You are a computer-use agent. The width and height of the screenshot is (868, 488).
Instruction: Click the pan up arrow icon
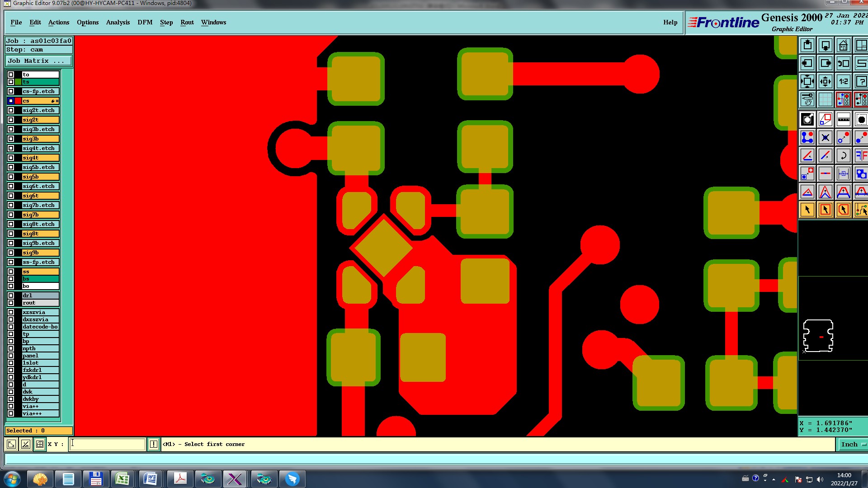(807, 46)
